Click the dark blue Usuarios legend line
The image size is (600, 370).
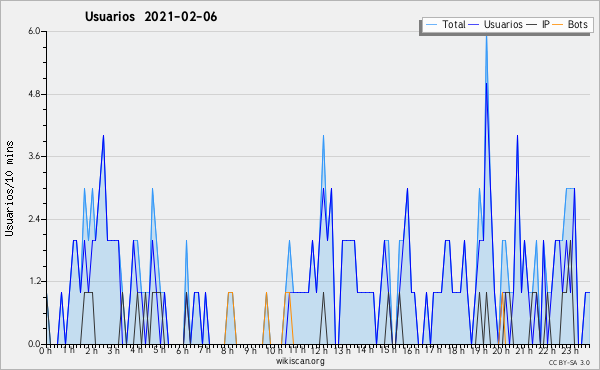[474, 25]
